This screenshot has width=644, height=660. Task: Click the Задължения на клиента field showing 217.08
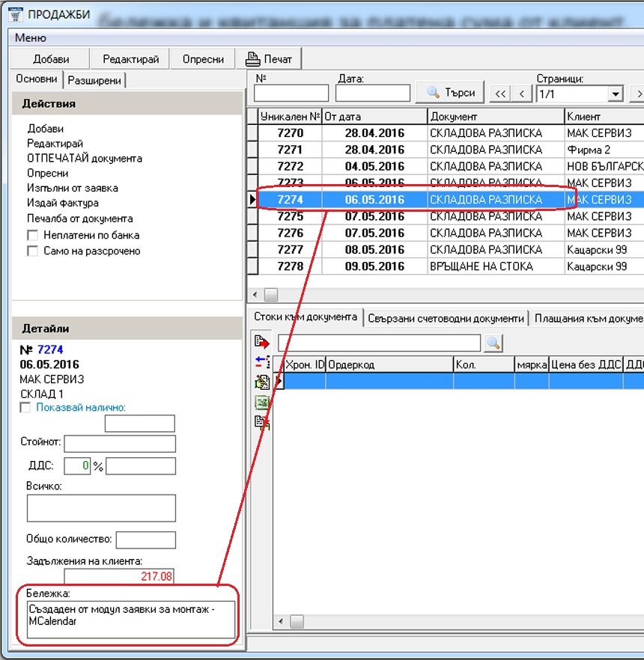click(119, 576)
